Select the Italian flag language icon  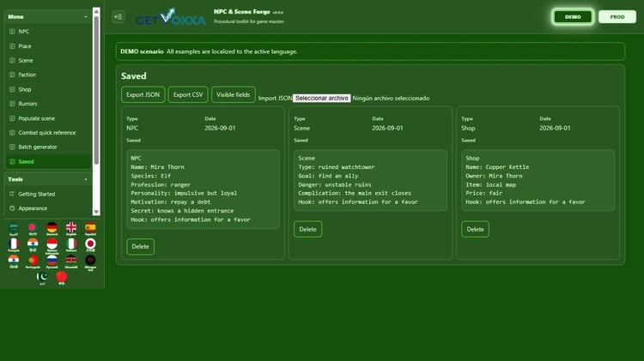coord(71,245)
